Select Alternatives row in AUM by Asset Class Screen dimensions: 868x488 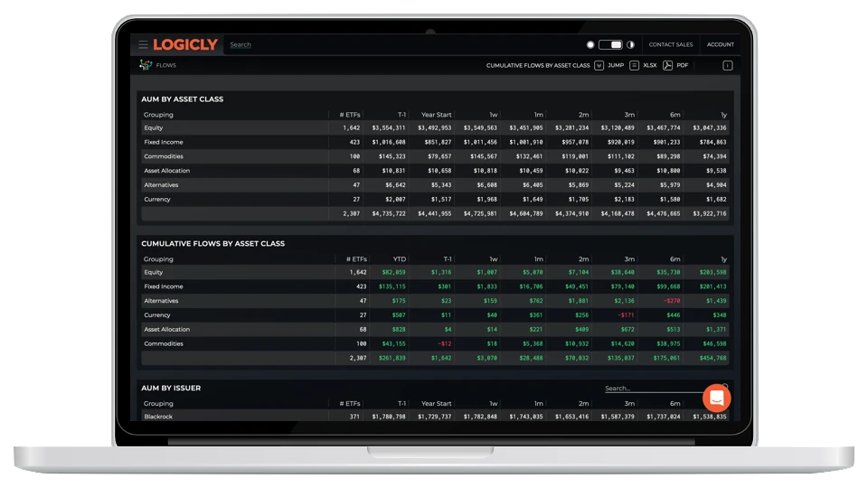click(x=435, y=185)
